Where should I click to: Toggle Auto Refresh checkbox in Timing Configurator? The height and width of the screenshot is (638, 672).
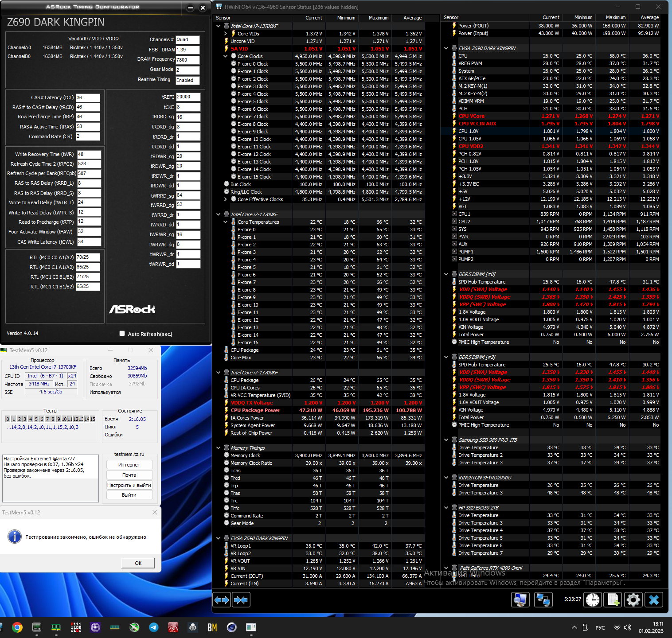(122, 334)
